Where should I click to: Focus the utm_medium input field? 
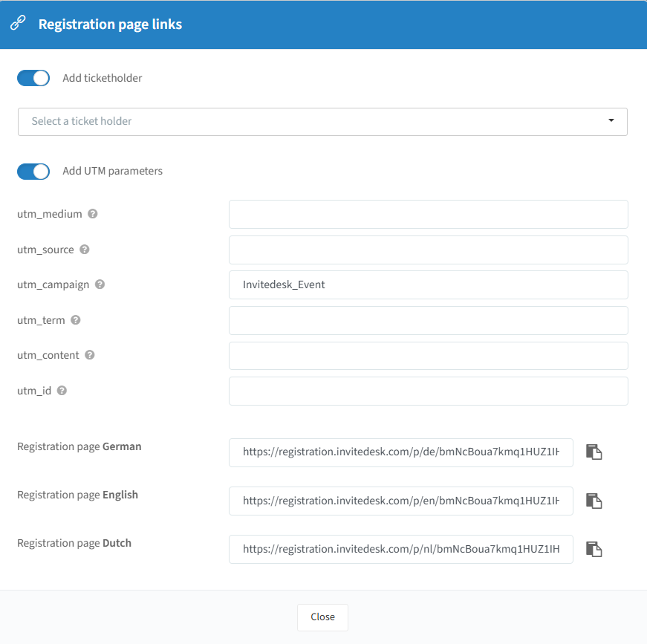(x=429, y=214)
